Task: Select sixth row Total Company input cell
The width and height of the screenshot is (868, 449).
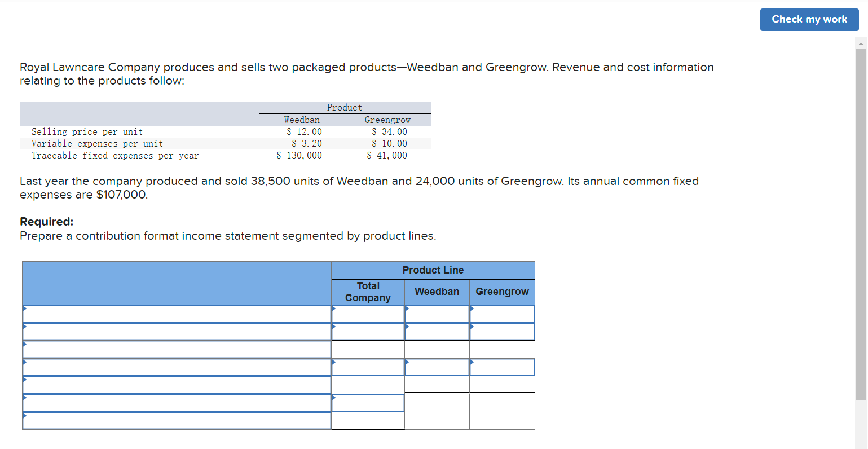Action: tap(368, 403)
